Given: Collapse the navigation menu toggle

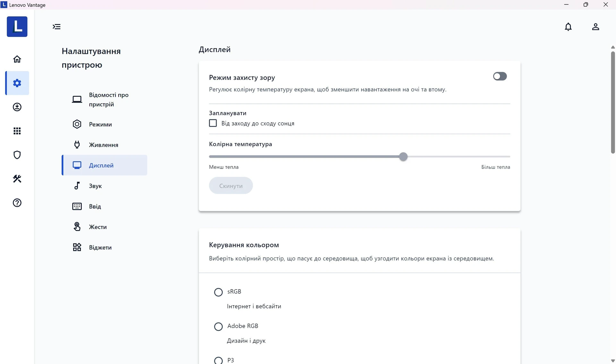Looking at the screenshot, I should pyautogui.click(x=56, y=27).
